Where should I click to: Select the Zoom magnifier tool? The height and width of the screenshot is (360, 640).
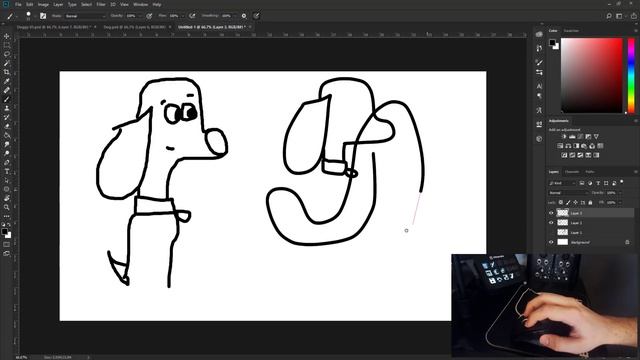tap(7, 207)
